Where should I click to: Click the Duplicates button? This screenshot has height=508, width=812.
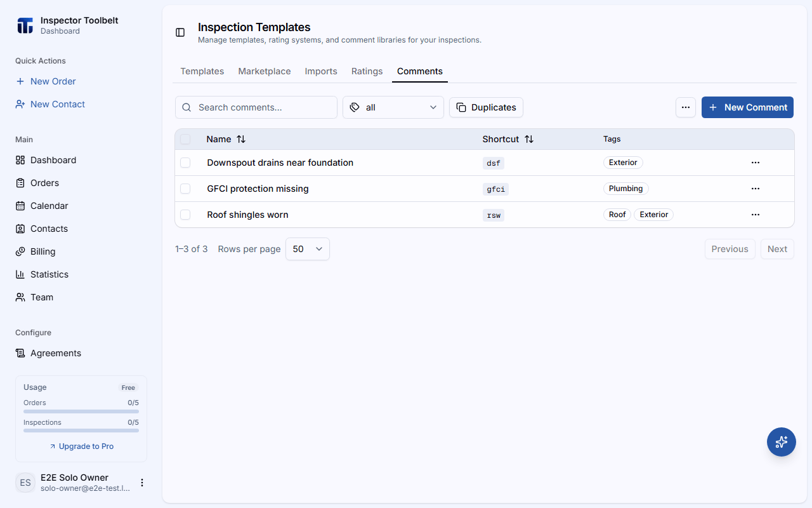[x=486, y=107]
